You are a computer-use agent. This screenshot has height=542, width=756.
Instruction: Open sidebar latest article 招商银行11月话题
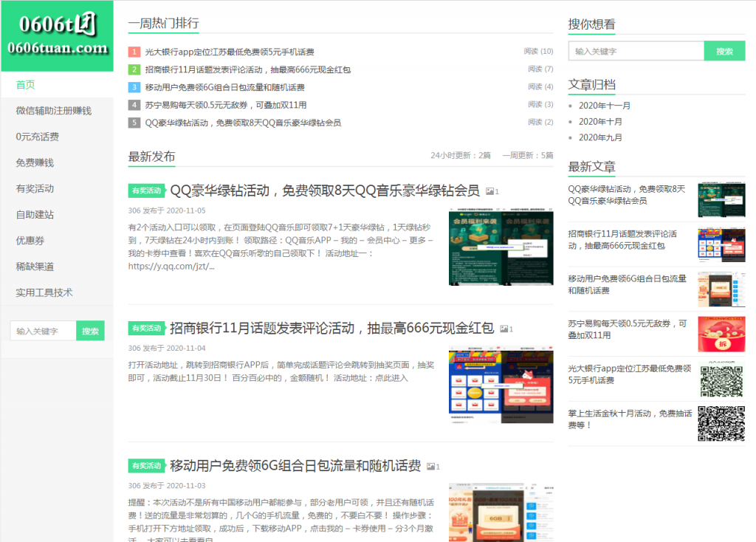point(622,240)
